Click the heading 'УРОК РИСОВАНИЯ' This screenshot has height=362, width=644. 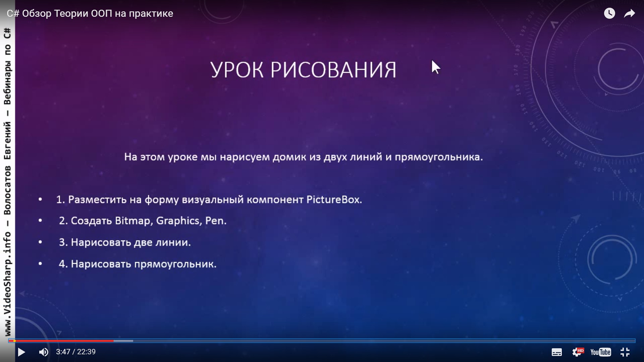(x=303, y=70)
